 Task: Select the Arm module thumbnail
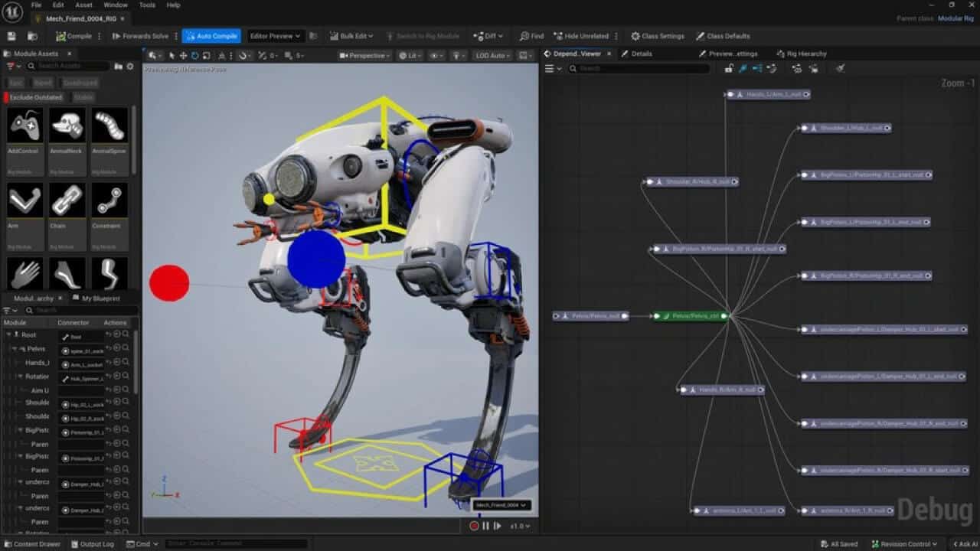[24, 200]
